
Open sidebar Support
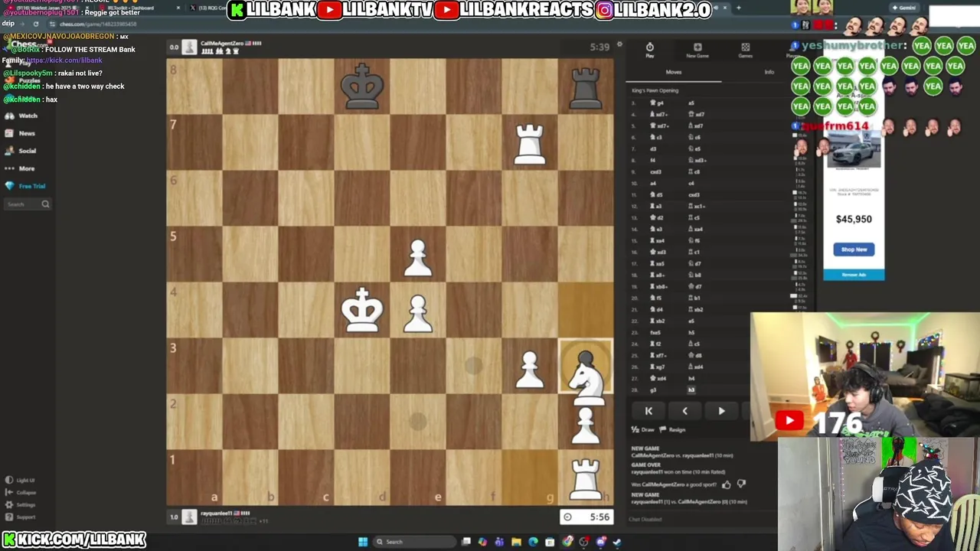click(21, 517)
